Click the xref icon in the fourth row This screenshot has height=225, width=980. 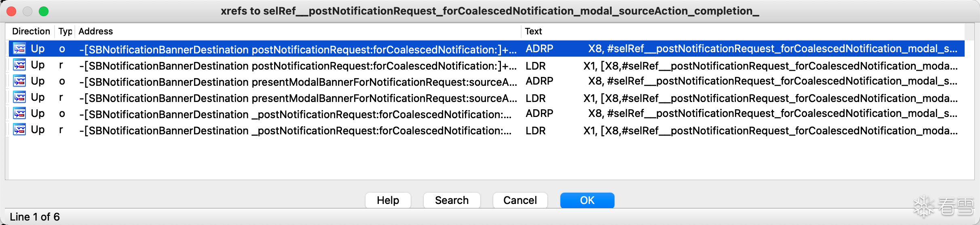19,97
